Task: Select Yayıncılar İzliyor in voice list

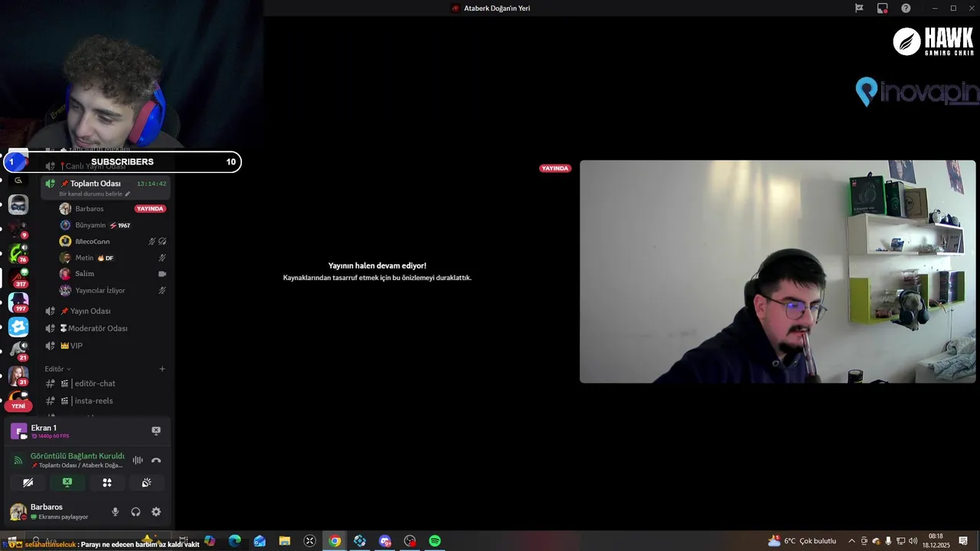Action: (x=113, y=290)
